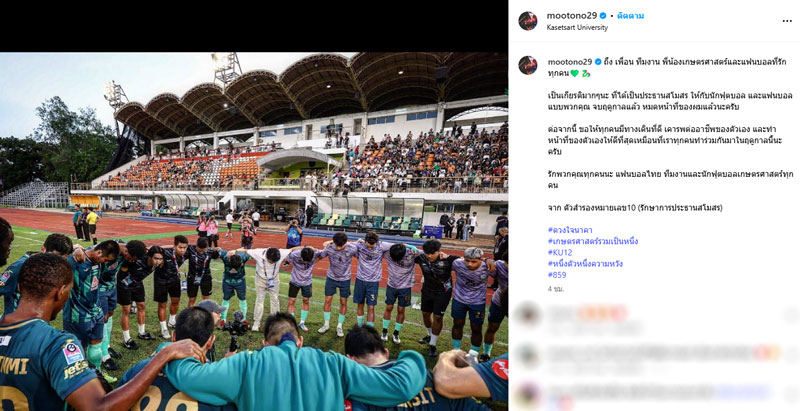Open the hashtag #859
Screen dimensions: 800x411
click(557, 275)
